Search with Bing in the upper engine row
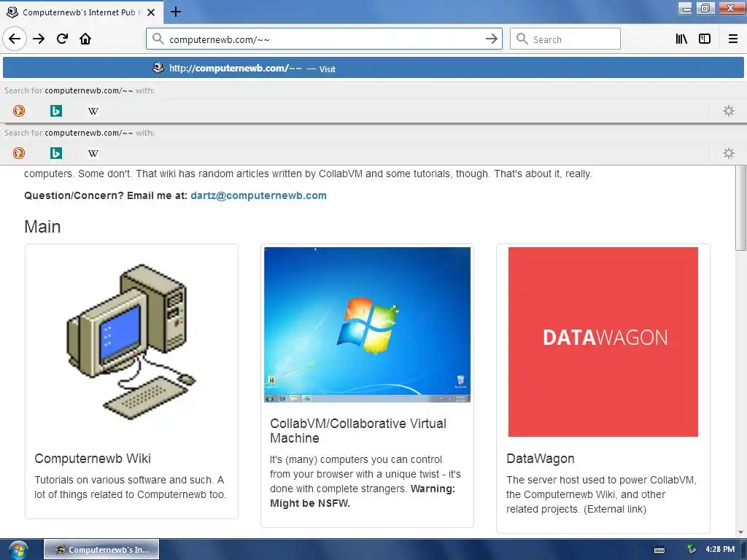747x560 pixels. (x=56, y=111)
